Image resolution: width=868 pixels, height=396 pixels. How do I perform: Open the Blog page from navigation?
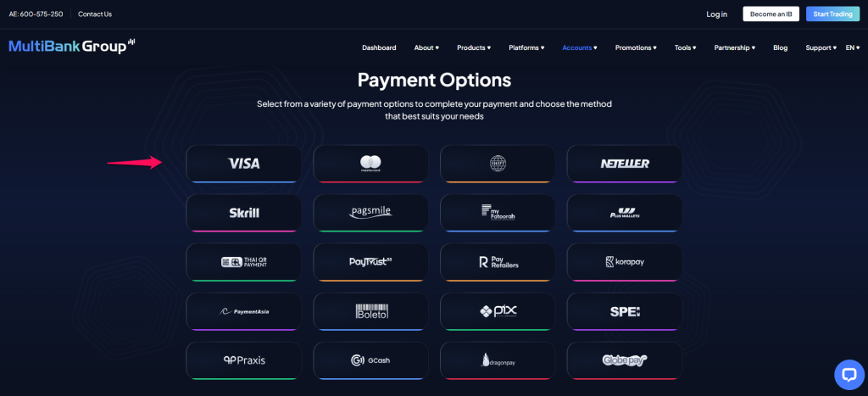780,47
